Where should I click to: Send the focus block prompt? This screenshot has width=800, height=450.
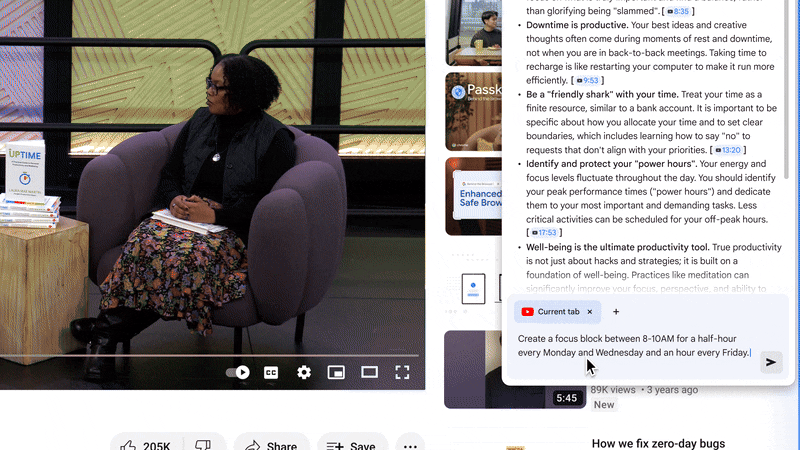pyautogui.click(x=771, y=362)
